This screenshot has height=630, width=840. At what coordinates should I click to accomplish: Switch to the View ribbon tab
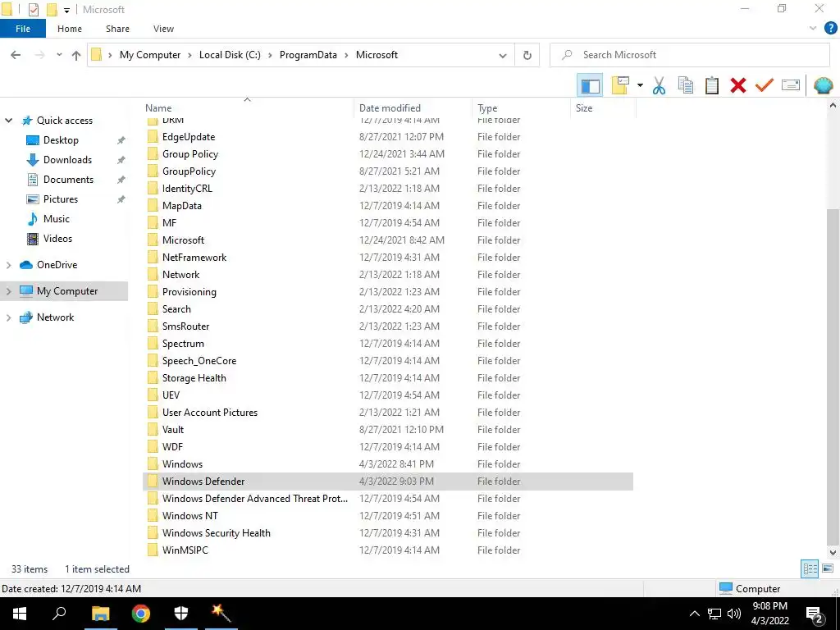[163, 29]
